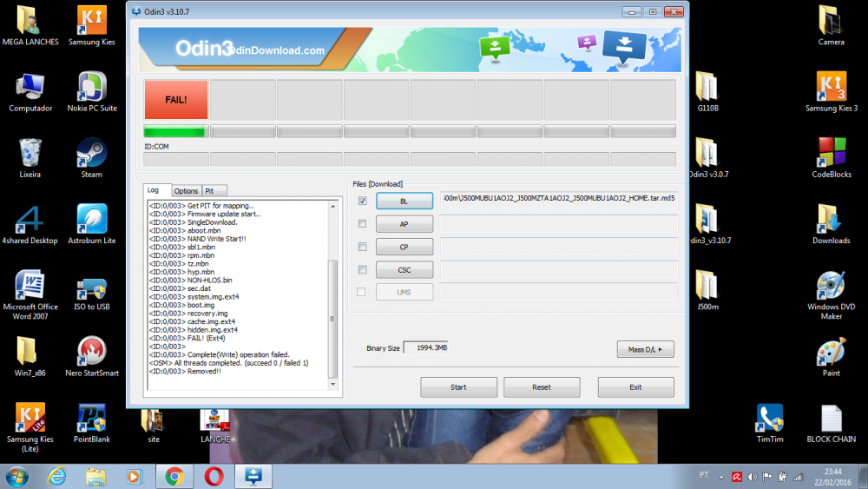Enable the AP file checkbox

point(362,224)
